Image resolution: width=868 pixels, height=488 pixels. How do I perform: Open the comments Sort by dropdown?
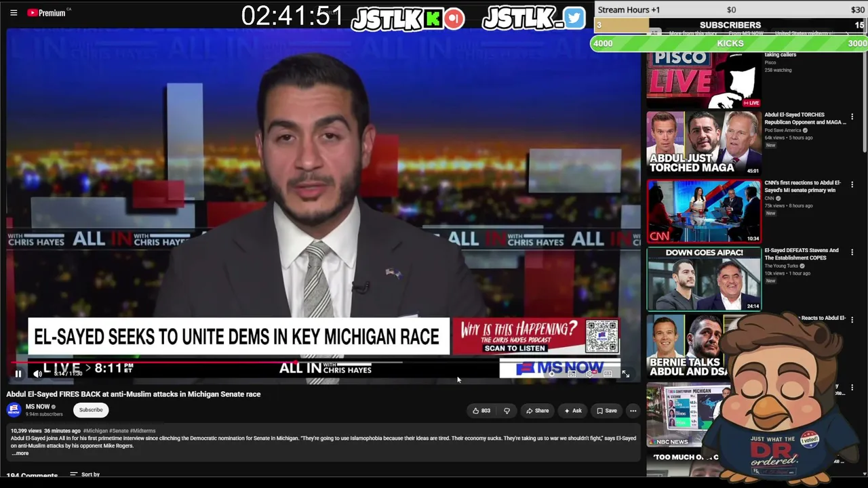(x=85, y=474)
